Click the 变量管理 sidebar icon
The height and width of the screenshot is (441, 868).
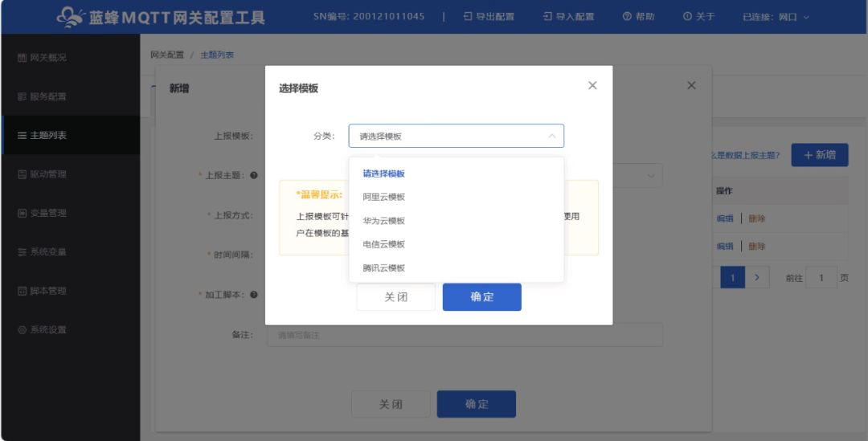tap(23, 214)
